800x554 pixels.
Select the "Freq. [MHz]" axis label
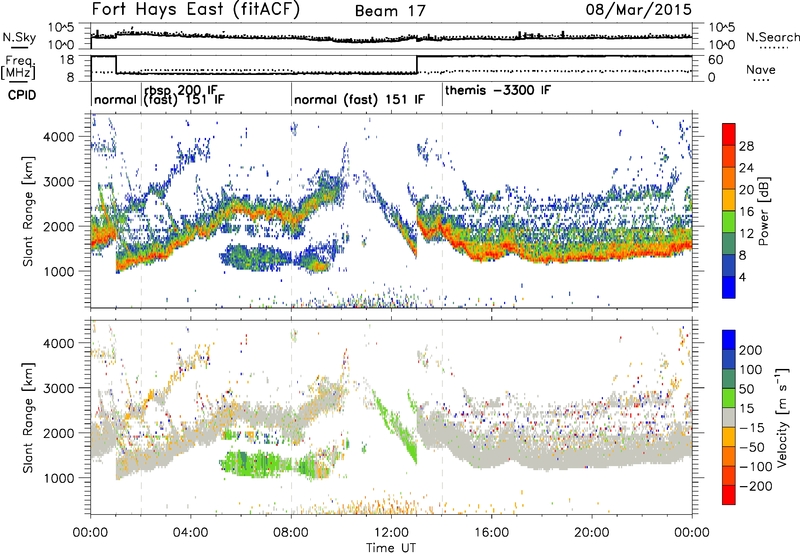18,68
